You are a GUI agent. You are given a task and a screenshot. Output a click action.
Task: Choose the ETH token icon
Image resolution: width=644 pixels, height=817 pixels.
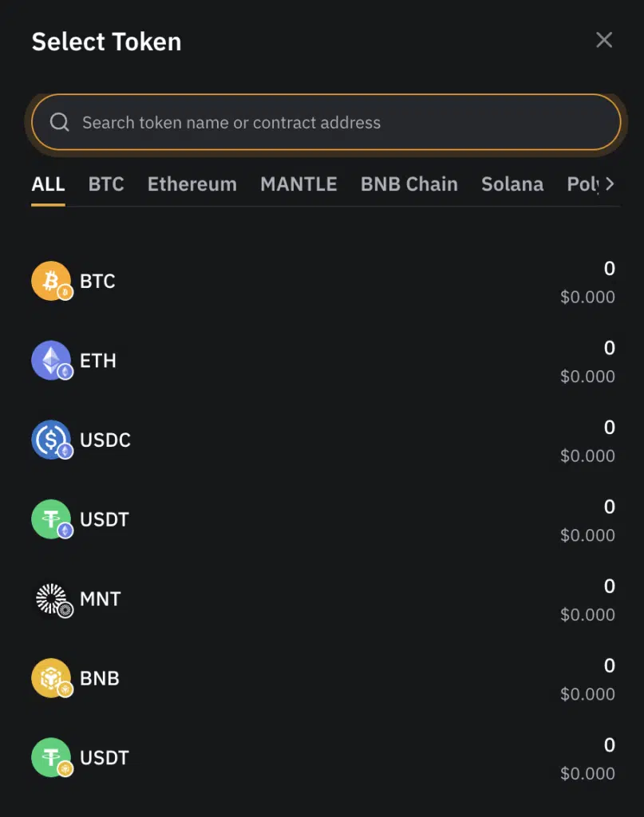coord(52,361)
